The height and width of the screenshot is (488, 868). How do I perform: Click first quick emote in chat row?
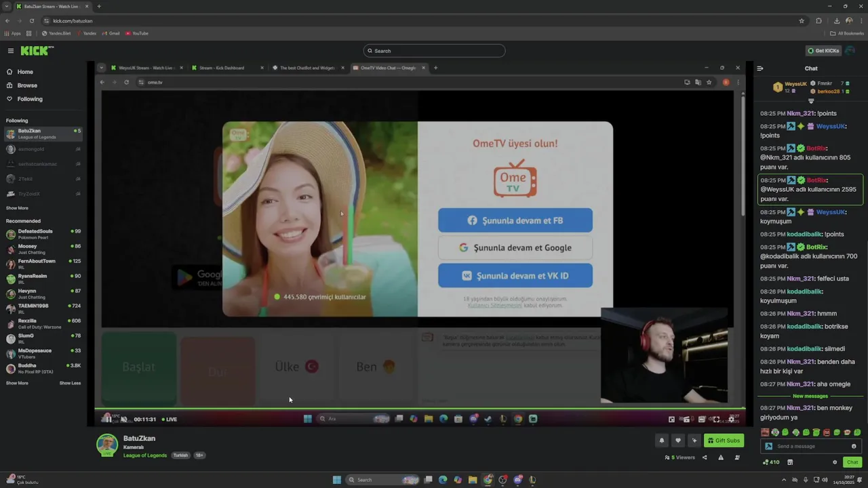(x=765, y=432)
